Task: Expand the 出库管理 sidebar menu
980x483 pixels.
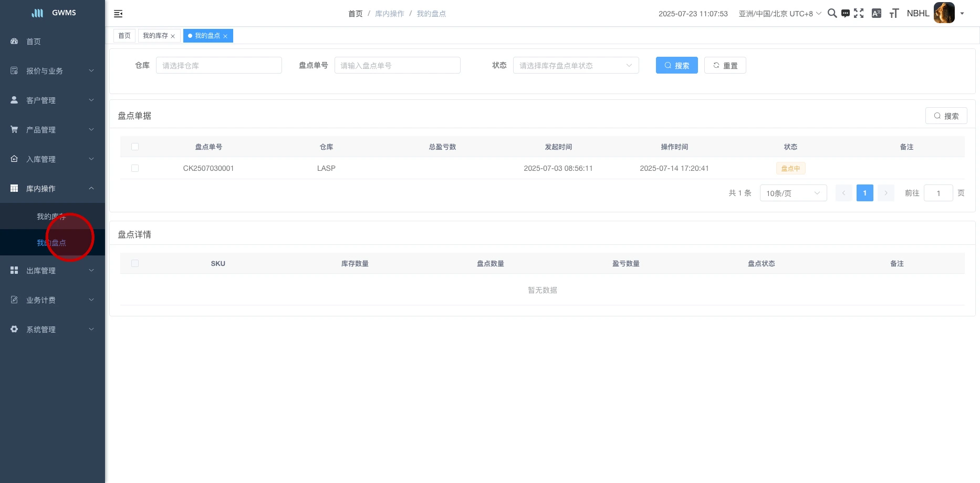Action: (x=53, y=271)
